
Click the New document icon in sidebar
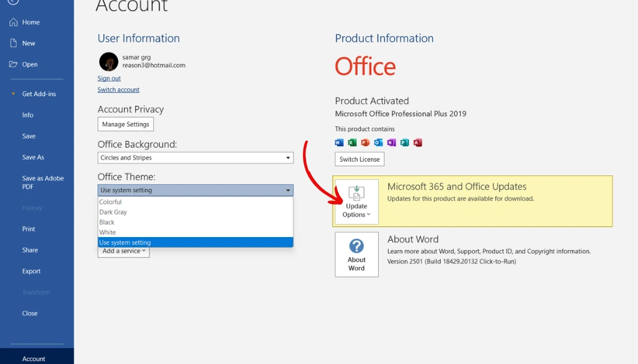point(14,43)
